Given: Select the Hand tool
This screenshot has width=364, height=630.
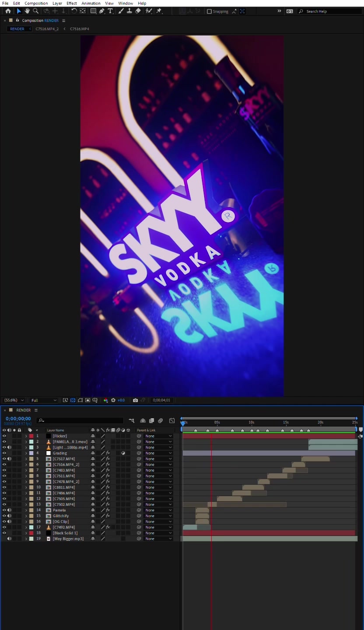Looking at the screenshot, I should 27,11.
